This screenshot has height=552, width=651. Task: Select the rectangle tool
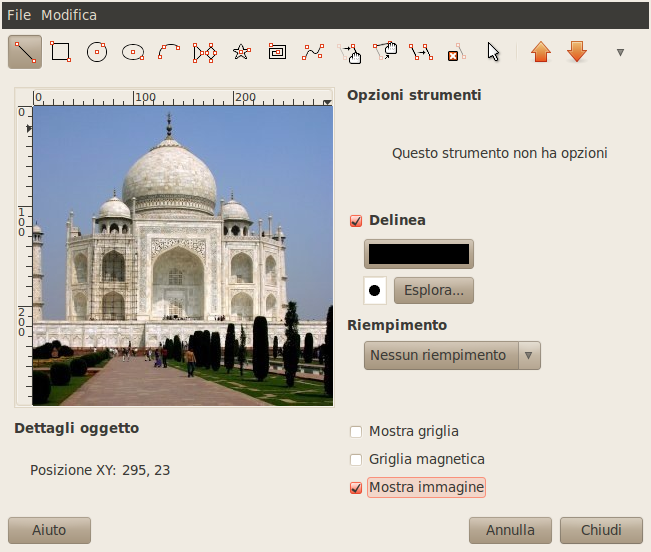click(x=61, y=52)
